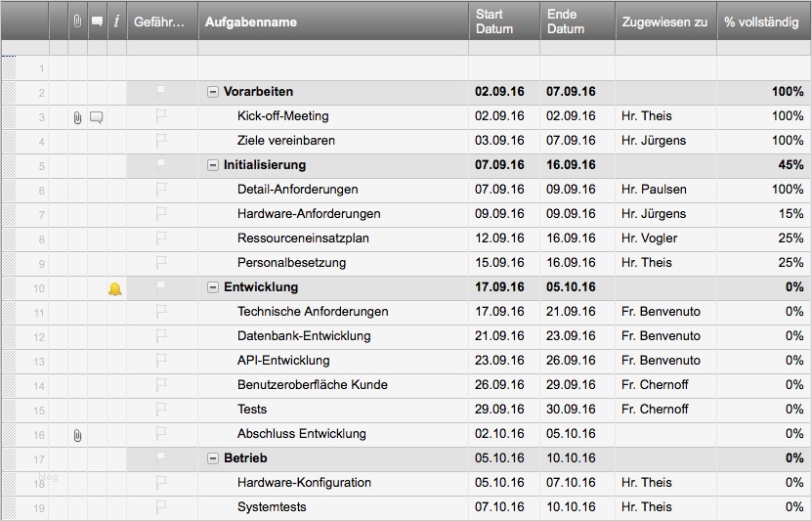The width and height of the screenshot is (812, 521).
Task: Collapse the Betrieb section
Action: tap(213, 458)
